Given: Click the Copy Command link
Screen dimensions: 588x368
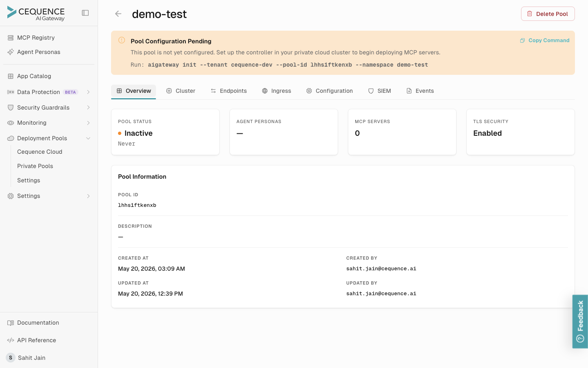Looking at the screenshot, I should [545, 40].
